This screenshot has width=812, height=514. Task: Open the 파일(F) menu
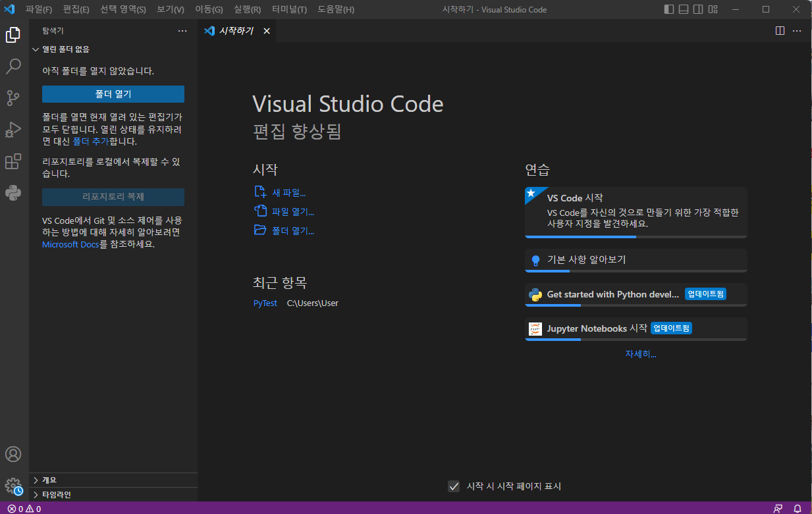(x=39, y=10)
